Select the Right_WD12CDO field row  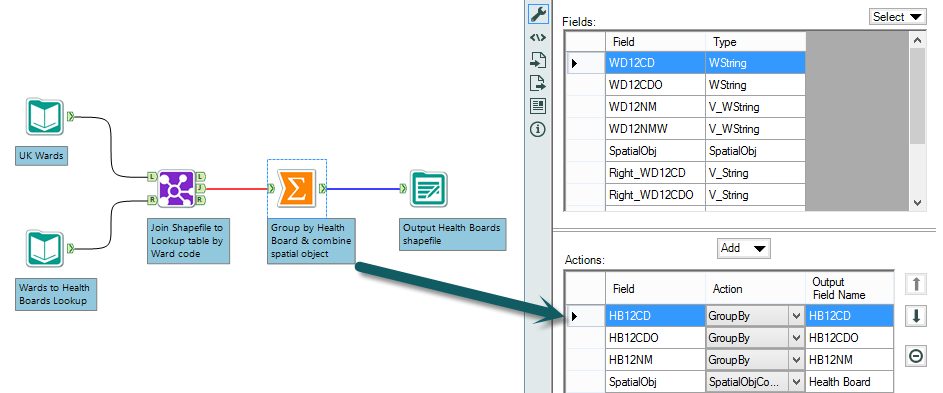[686, 195]
